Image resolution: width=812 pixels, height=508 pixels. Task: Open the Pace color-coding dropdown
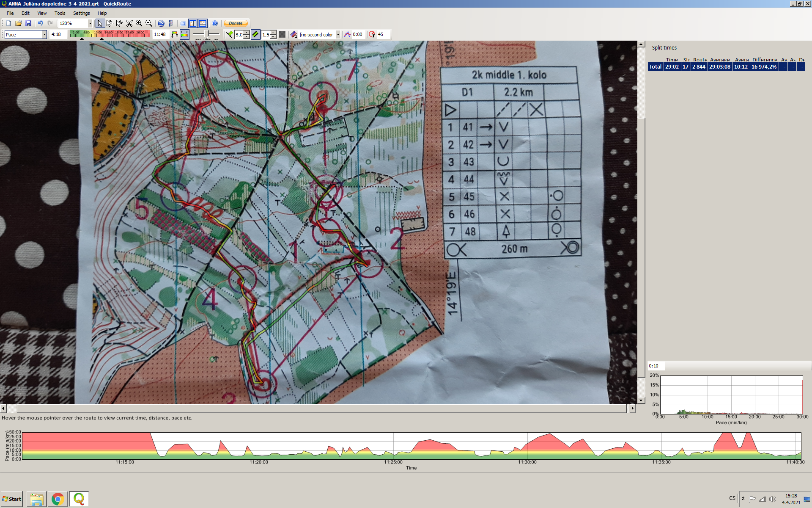[44, 35]
